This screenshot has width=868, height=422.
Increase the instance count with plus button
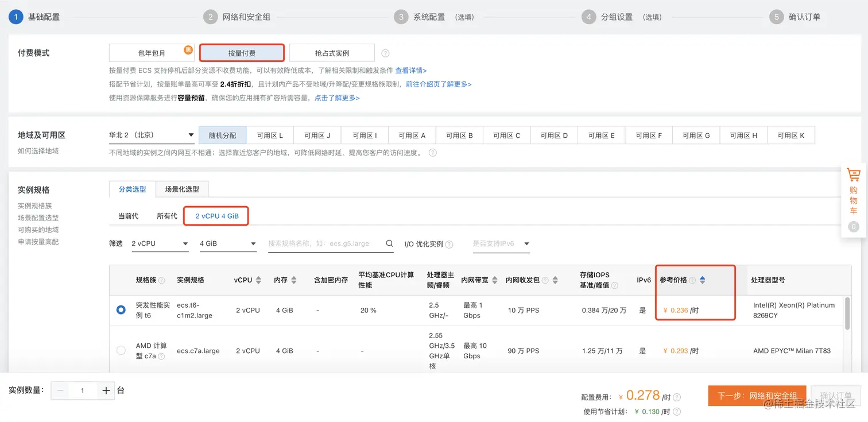pyautogui.click(x=106, y=390)
